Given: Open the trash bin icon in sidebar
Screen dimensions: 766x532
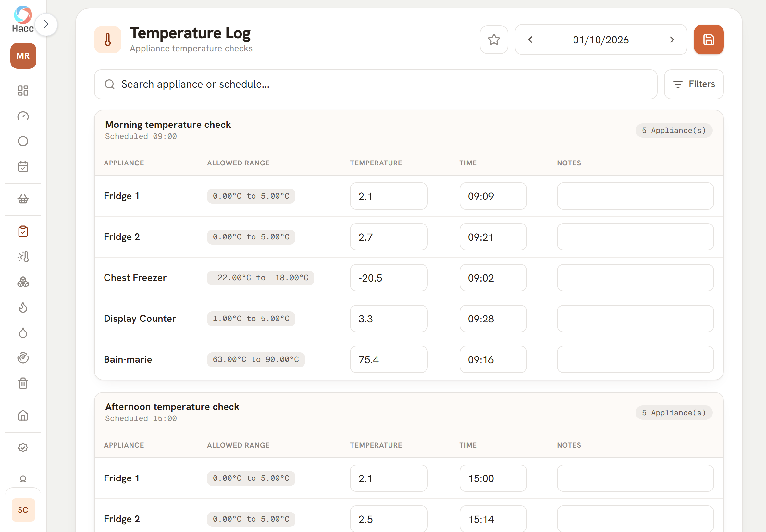Looking at the screenshot, I should (x=23, y=383).
